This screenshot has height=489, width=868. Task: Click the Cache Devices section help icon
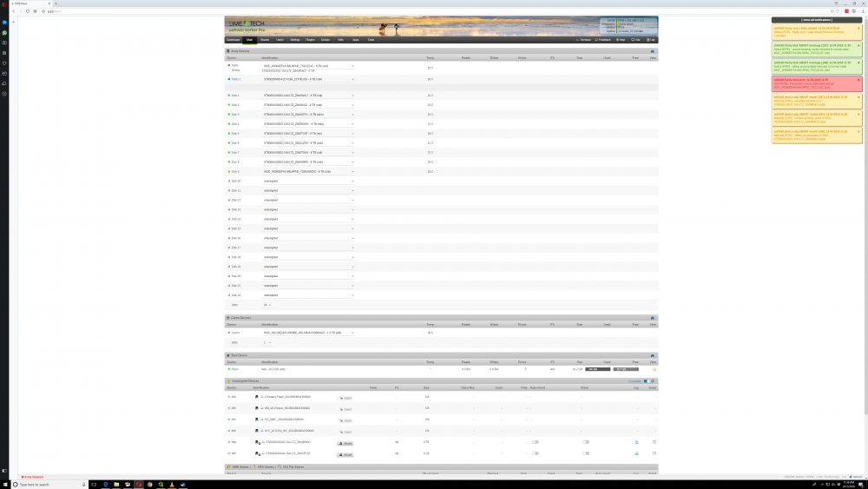pos(652,318)
